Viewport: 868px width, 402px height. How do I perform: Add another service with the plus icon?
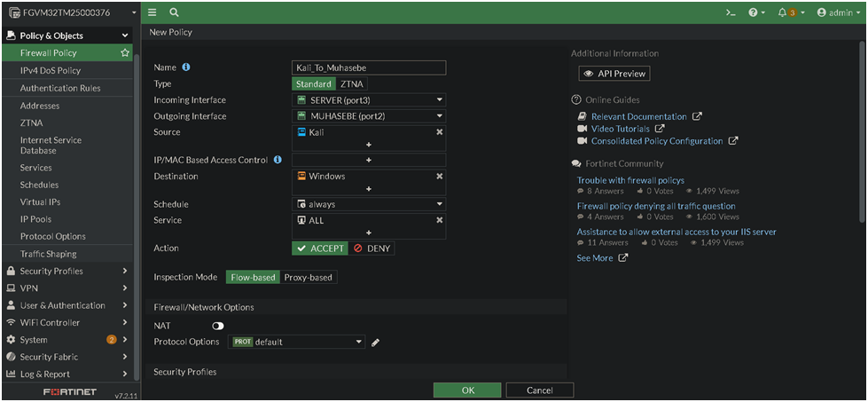(x=369, y=233)
